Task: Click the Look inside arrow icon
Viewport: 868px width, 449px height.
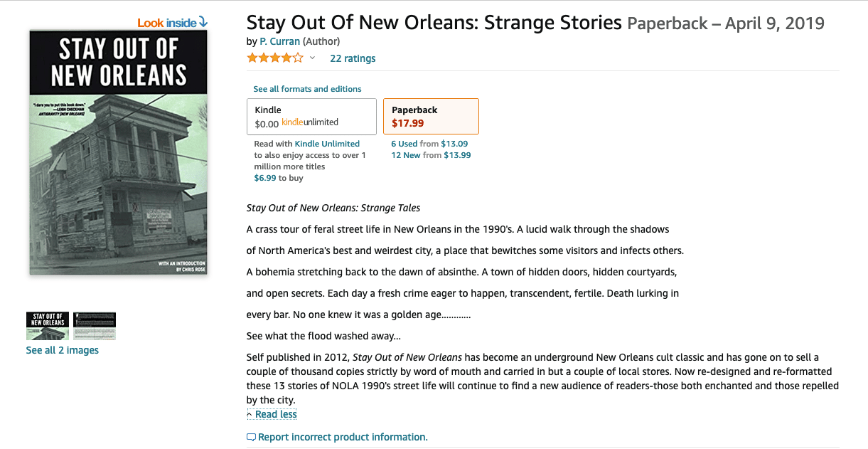Action: pos(203,22)
